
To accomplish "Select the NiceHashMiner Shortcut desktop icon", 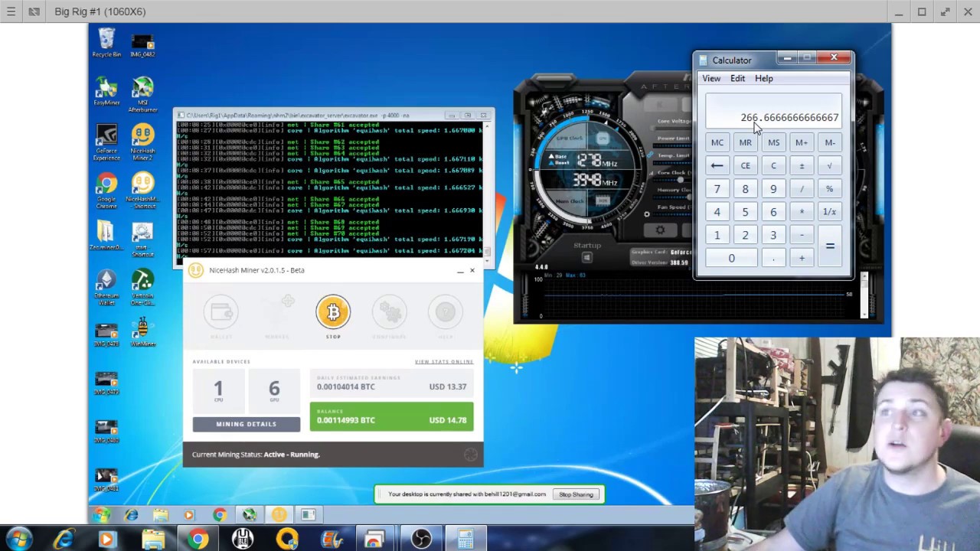I will 142,190.
